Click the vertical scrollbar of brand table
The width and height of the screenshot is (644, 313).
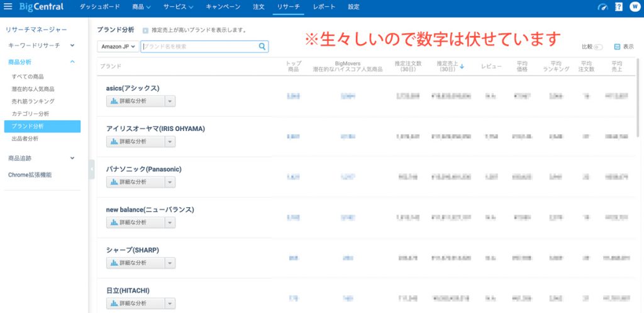(638, 97)
